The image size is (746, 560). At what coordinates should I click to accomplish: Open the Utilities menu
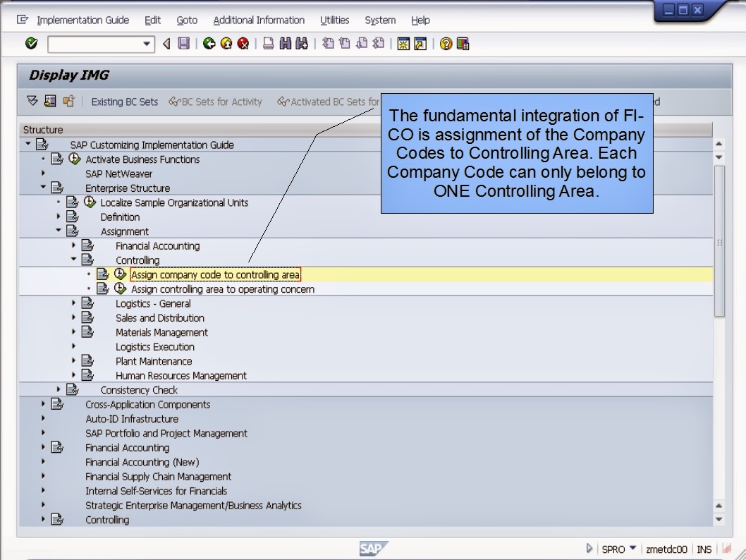tap(334, 20)
